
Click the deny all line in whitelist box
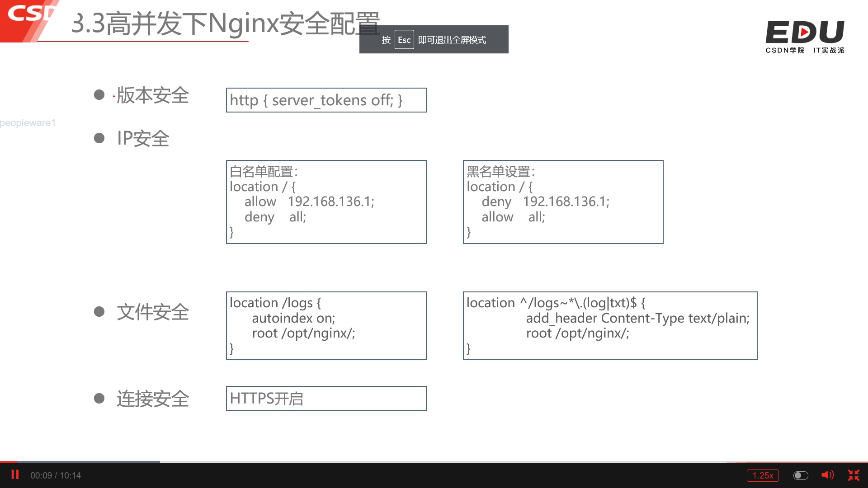[275, 217]
